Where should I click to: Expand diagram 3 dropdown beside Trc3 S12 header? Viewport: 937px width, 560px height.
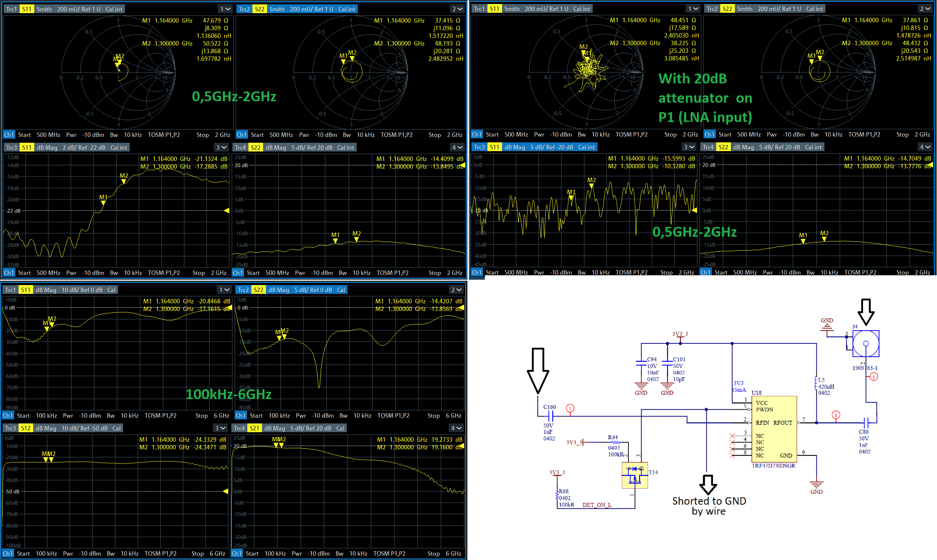click(x=220, y=428)
